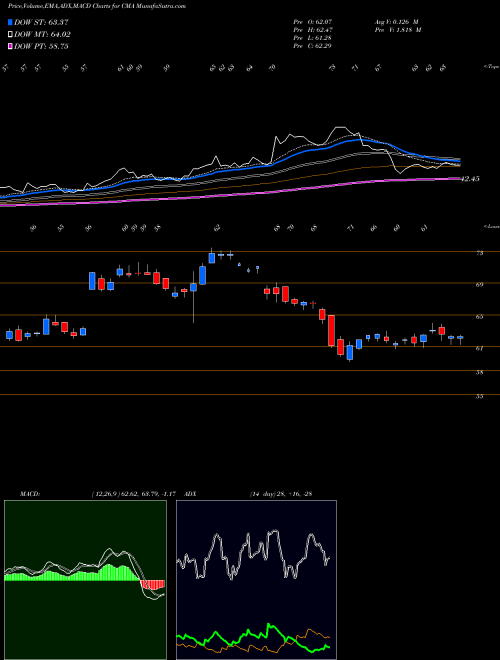Open the dark blue ADX chart panel
This screenshot has width=500, height=660.
(256, 580)
